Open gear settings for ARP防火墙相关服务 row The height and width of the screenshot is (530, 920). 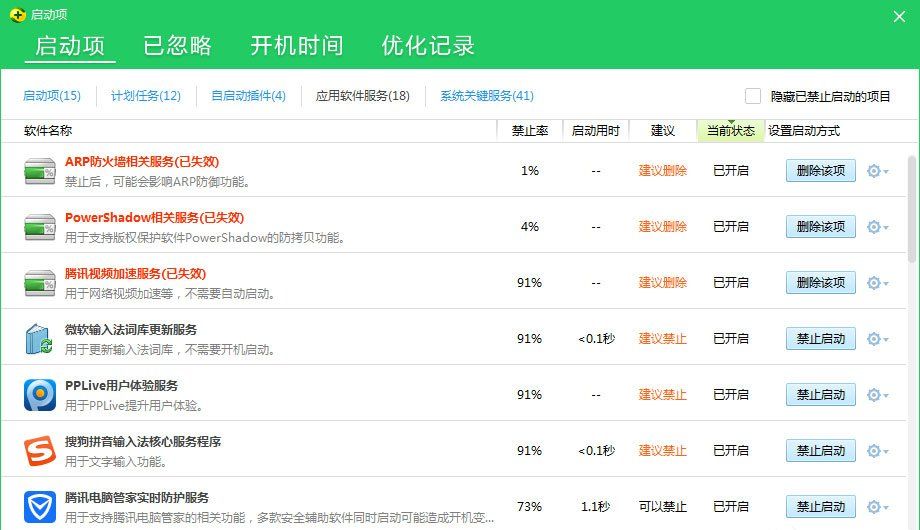(877, 171)
